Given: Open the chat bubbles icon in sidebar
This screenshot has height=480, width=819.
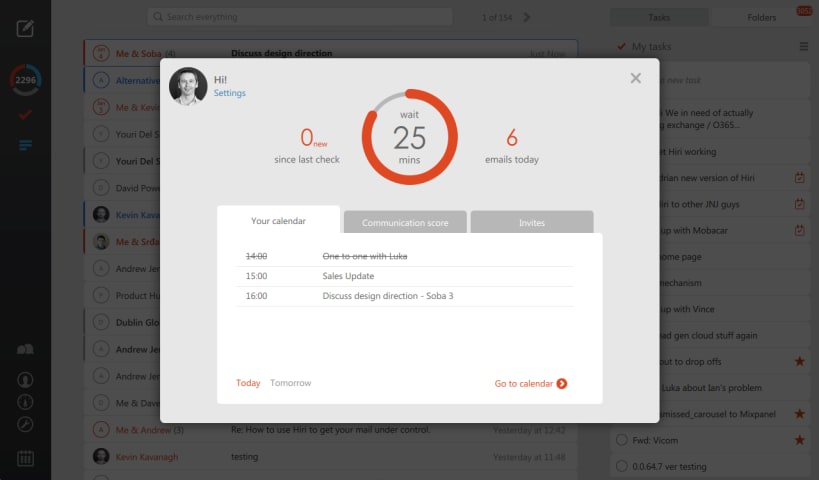Looking at the screenshot, I should 25,349.
